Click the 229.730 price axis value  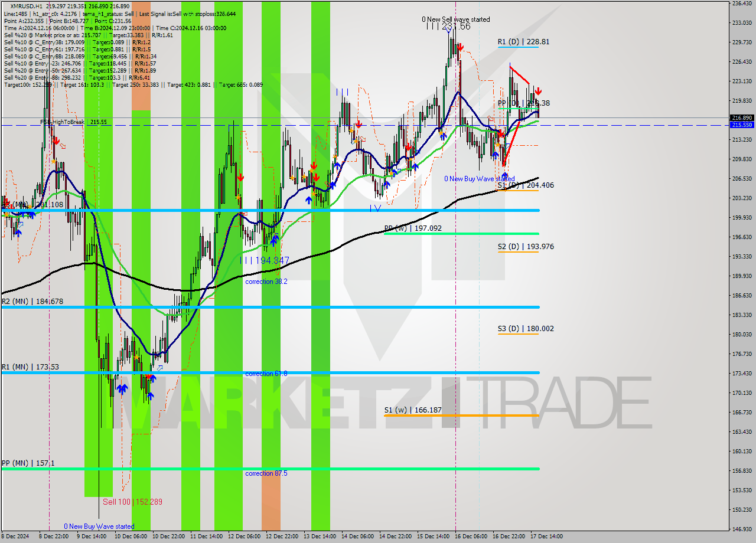point(742,42)
